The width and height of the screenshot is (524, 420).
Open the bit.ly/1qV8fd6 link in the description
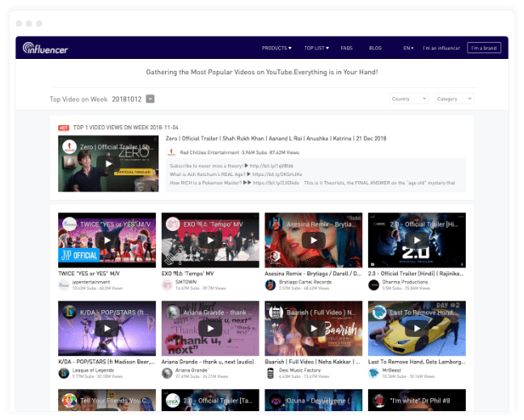(272, 166)
